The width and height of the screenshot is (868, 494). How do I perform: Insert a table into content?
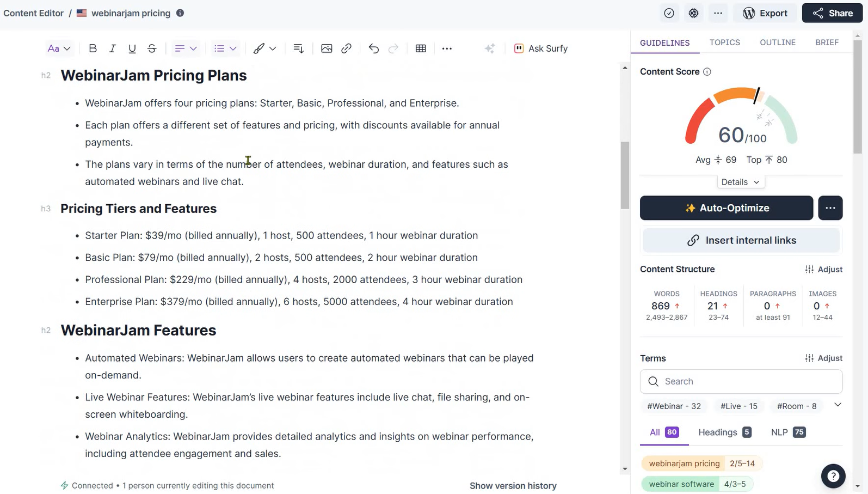(421, 48)
